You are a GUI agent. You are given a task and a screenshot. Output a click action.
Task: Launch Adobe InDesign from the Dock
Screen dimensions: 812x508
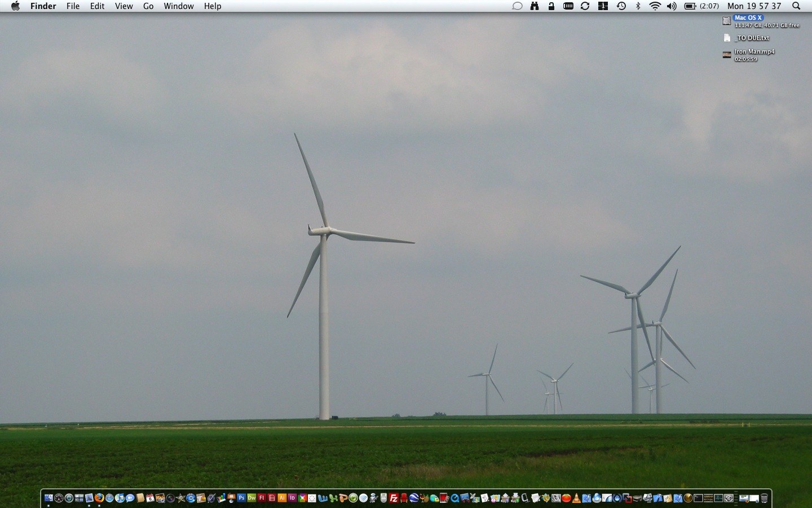pos(292,498)
